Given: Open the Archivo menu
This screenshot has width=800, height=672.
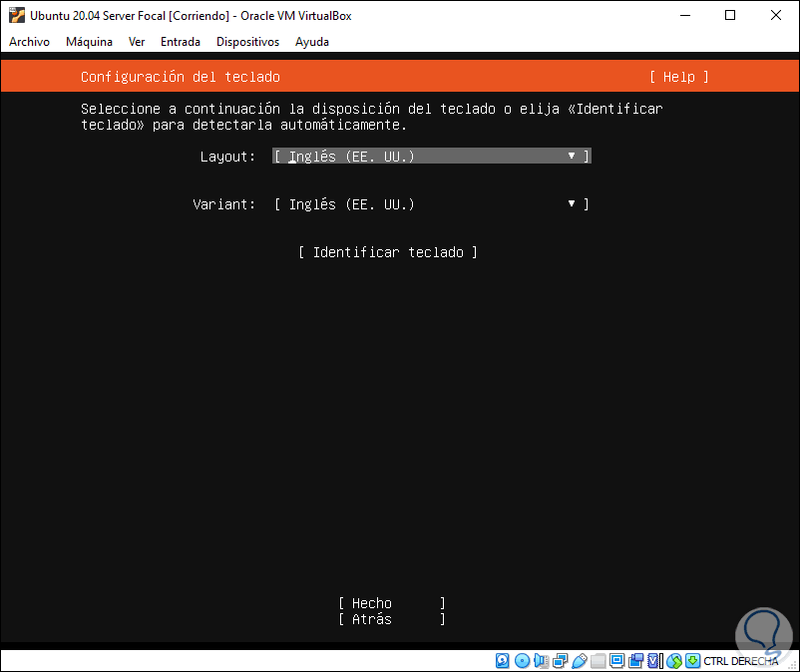Looking at the screenshot, I should click(x=29, y=42).
